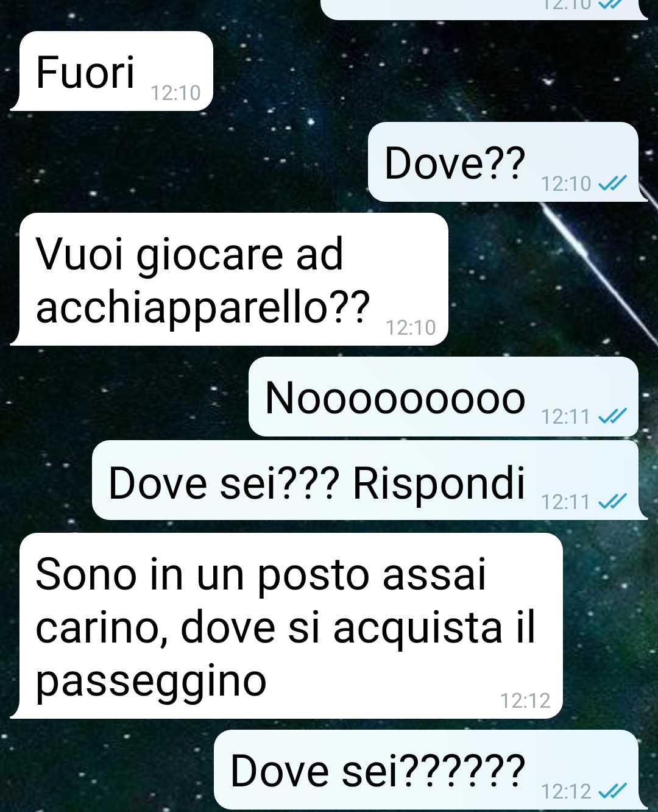Tap the 'Dove sei??????' sent message

[427, 770]
